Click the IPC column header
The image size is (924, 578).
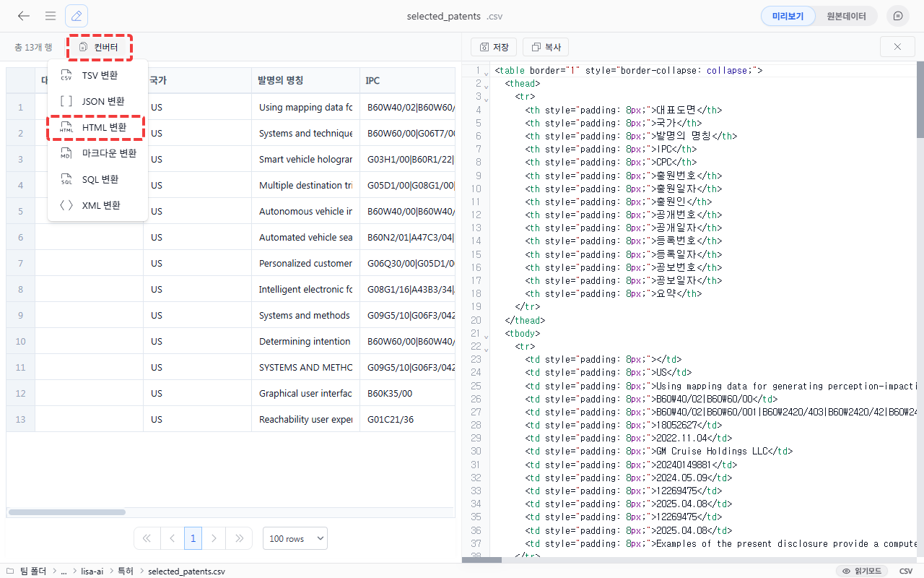(x=407, y=80)
